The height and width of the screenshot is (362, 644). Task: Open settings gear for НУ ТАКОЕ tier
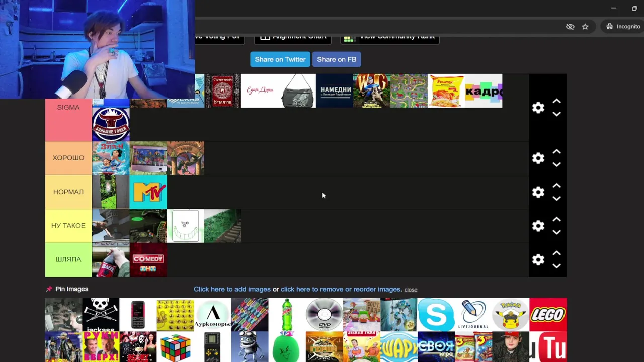[538, 226]
